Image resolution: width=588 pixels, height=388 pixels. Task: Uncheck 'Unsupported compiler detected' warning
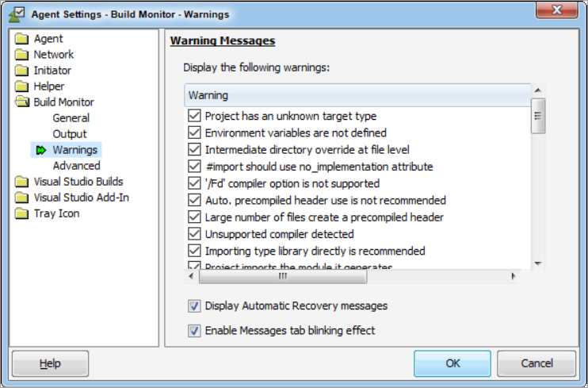tap(194, 234)
